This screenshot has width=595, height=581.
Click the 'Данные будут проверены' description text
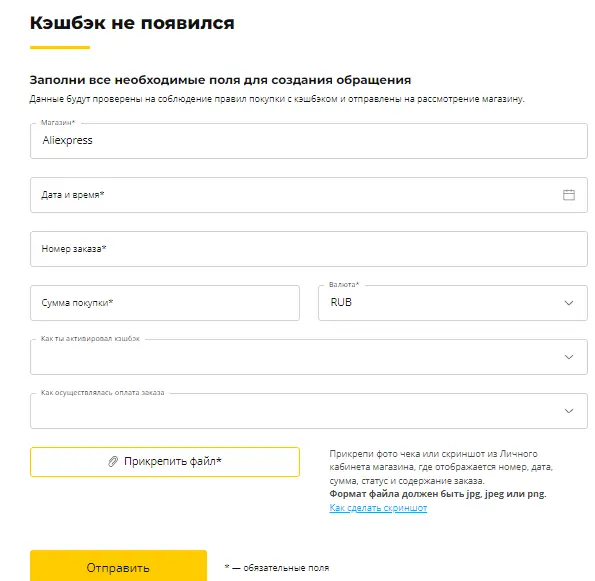(x=277, y=99)
